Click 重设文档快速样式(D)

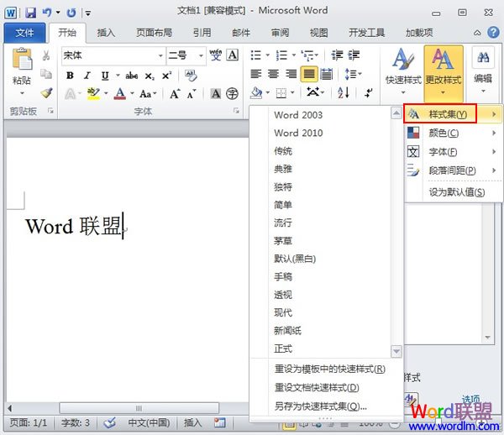point(317,388)
